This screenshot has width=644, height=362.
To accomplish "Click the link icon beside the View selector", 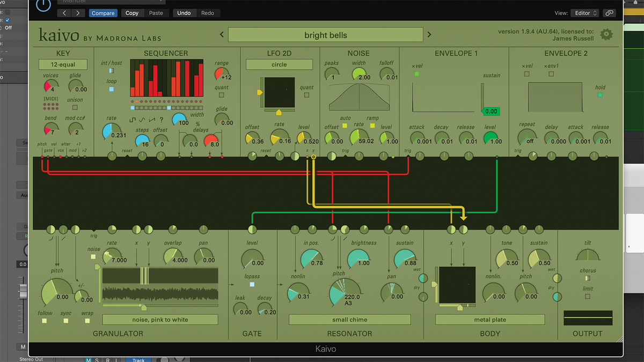I will [609, 12].
